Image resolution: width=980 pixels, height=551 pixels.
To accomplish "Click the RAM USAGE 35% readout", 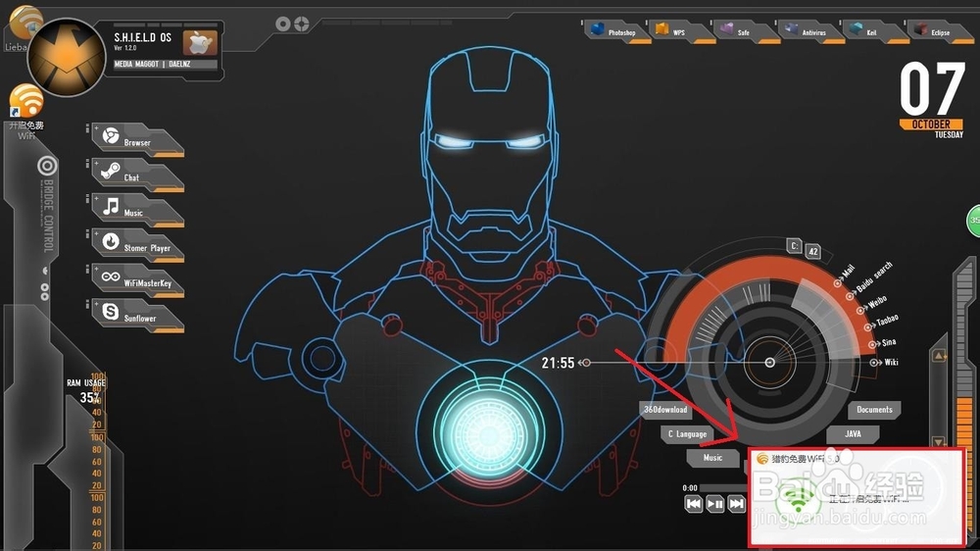I will (87, 390).
